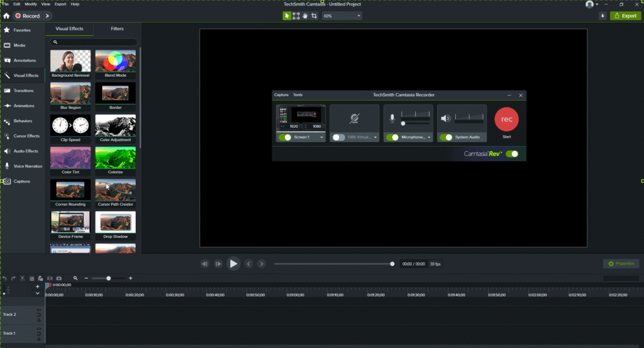Click the user account avatar icon
The width and height of the screenshot is (644, 348).
coord(589,4)
